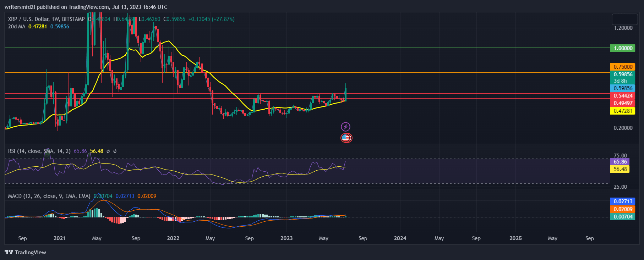
Task: Open the 20d MA indicator legend
Action: pos(17,27)
